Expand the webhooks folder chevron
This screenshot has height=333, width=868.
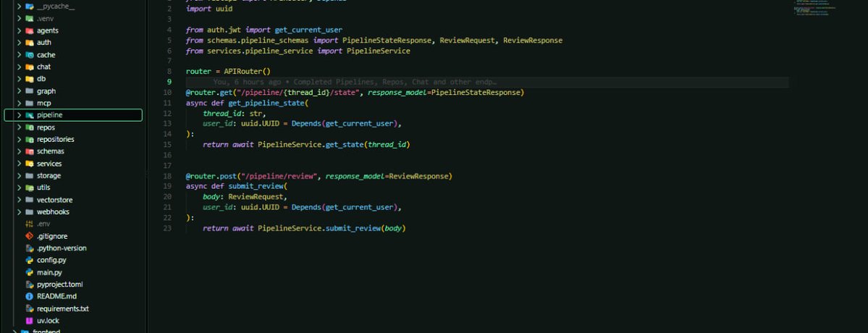(x=20, y=212)
